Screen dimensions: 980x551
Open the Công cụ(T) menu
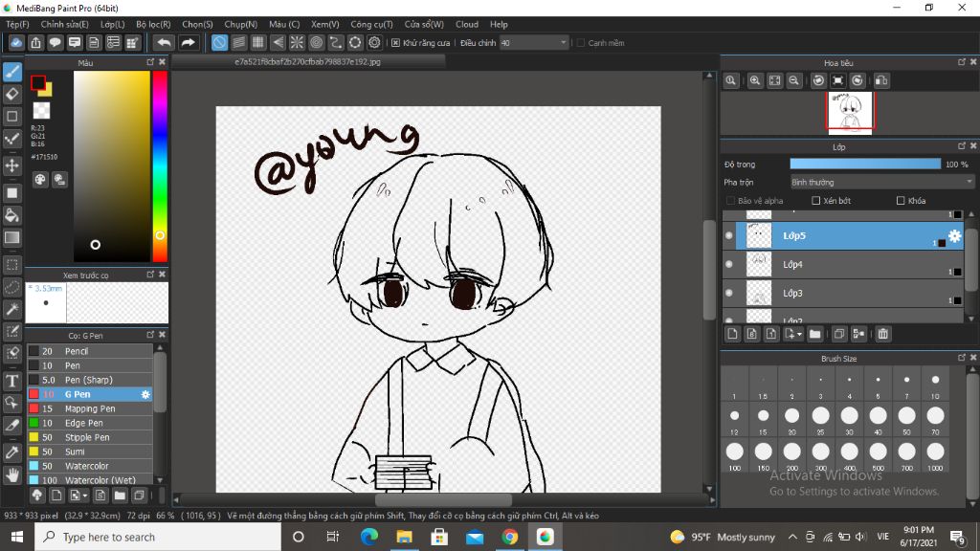pyautogui.click(x=371, y=24)
